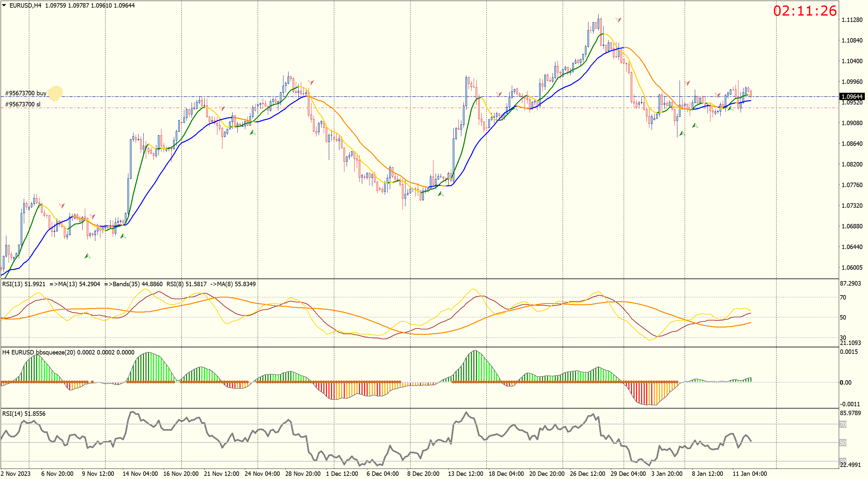Click the green buy arrow below the 8 Dec low
This screenshot has height=479, width=868.
440,194
